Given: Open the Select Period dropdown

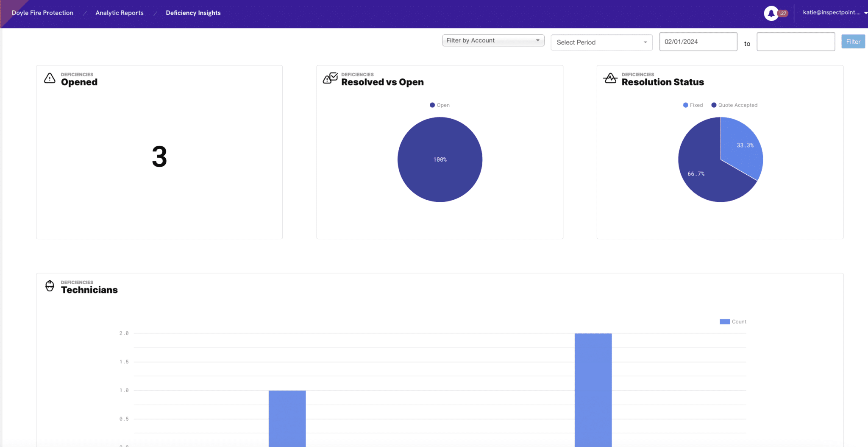Looking at the screenshot, I should point(601,42).
